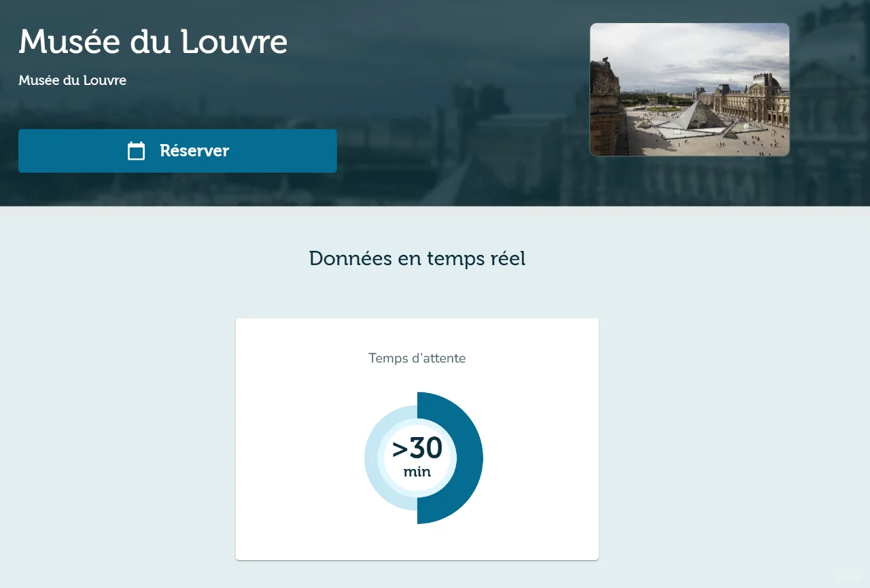
Task: Click the Réserver booking button
Action: tap(177, 151)
